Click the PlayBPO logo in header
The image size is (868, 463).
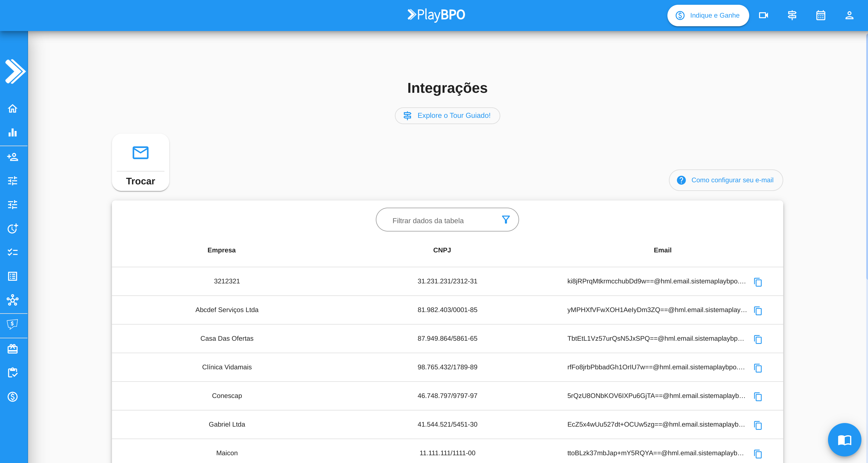pyautogui.click(x=436, y=15)
